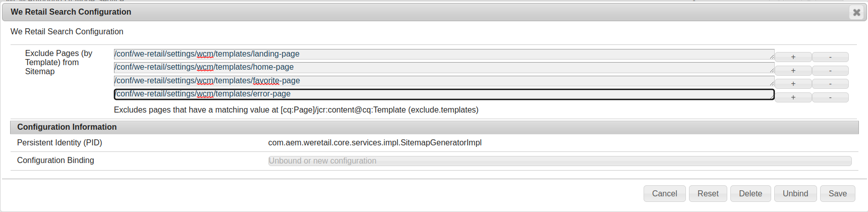Reset the configuration values
This screenshot has height=212, width=868.
coord(708,194)
